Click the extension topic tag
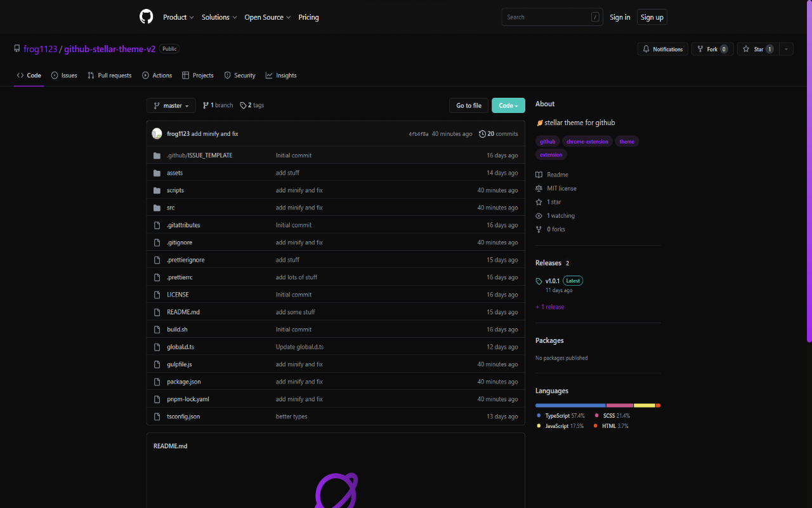Viewport: 812px width, 508px height. pos(551,154)
